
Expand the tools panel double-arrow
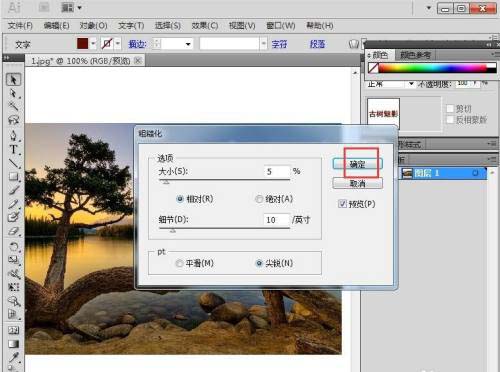(x=6, y=58)
